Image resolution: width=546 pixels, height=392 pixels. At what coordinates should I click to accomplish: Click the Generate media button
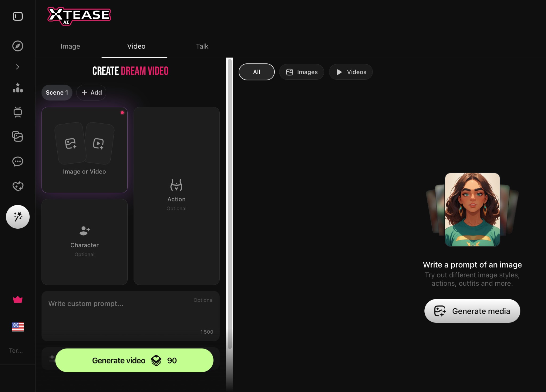tap(472, 311)
